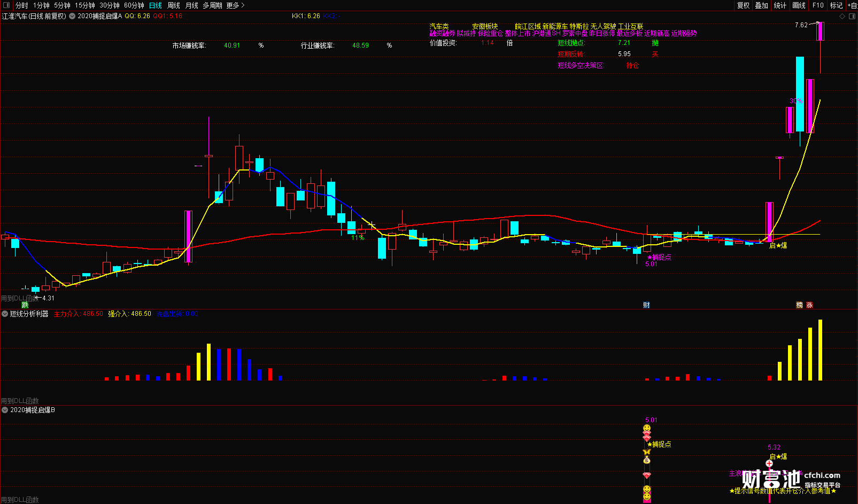Switch to 分时 intraday view
This screenshot has width=858, height=504.
[22, 5]
